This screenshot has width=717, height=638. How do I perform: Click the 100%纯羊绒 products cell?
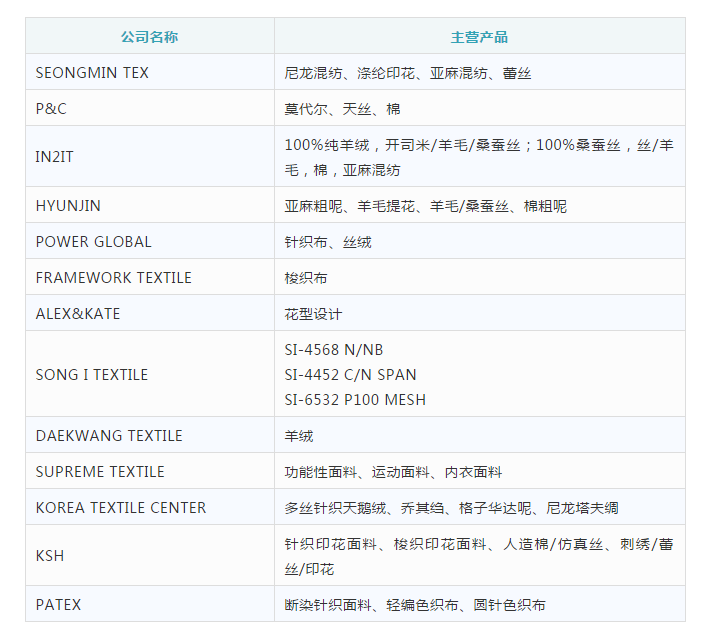(479, 156)
